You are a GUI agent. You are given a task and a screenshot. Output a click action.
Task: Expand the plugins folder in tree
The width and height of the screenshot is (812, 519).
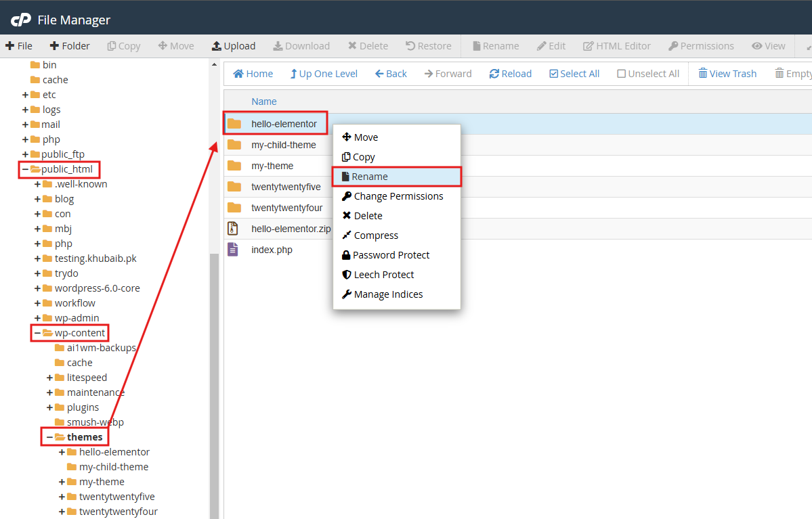pos(50,407)
